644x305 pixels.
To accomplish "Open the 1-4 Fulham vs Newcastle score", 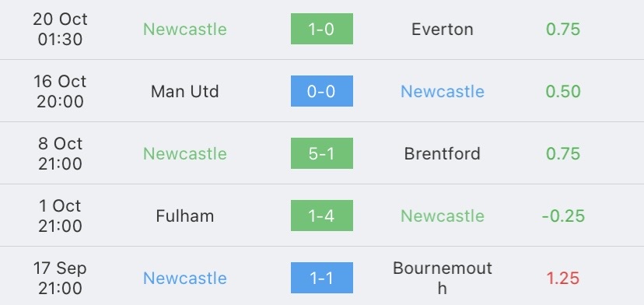I will (x=321, y=216).
